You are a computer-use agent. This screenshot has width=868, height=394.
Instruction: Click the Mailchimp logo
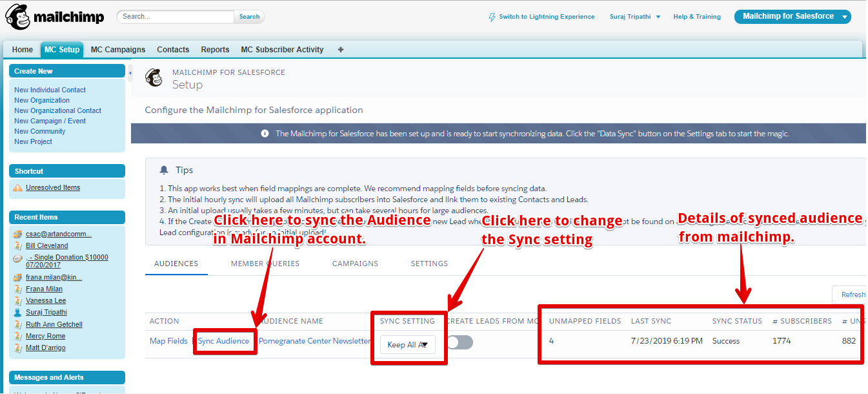click(55, 17)
